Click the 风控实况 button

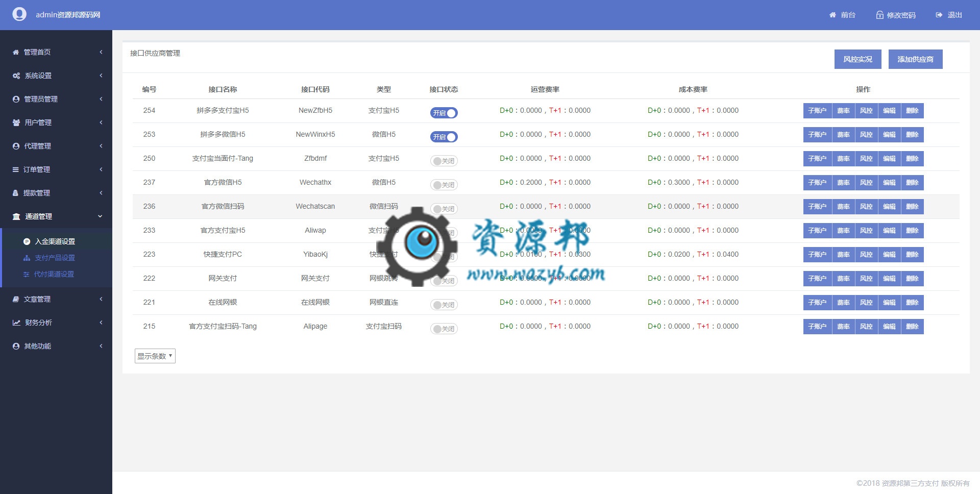(857, 59)
